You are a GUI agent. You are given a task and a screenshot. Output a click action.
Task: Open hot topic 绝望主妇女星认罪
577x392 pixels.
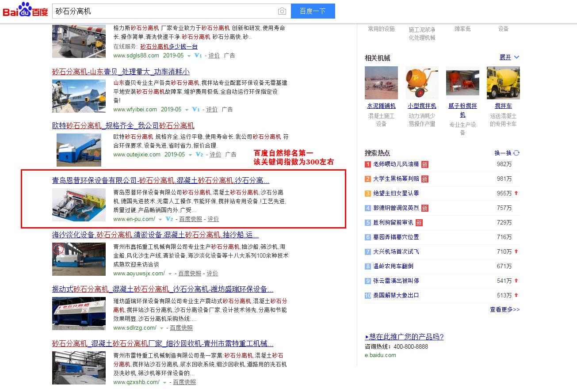coord(396,194)
